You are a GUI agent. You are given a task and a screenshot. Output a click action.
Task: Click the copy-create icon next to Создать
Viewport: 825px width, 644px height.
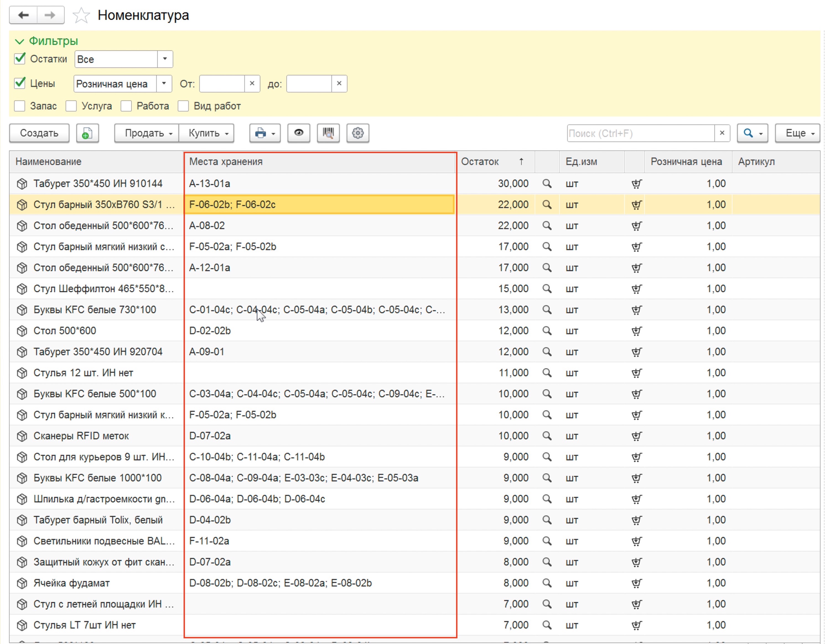point(87,133)
